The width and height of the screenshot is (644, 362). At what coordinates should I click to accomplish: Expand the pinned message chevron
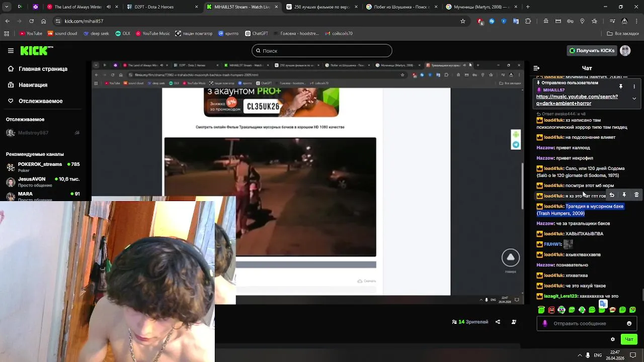click(634, 99)
